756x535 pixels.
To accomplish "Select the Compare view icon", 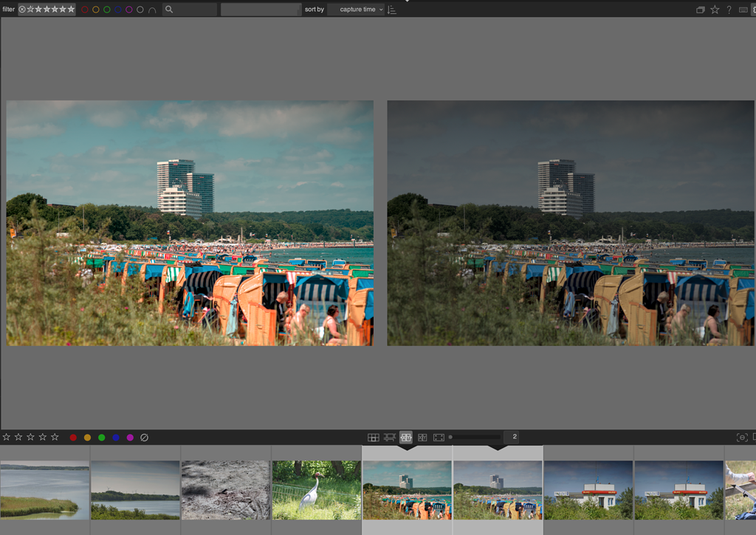I will (407, 437).
